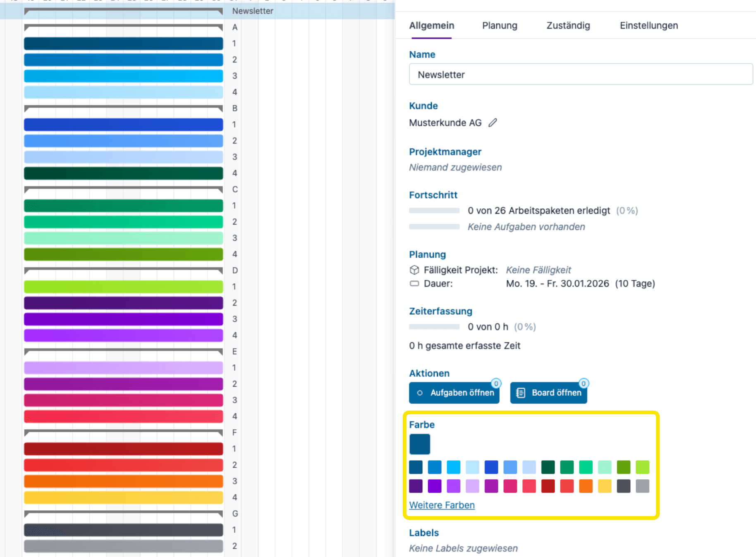Assign a Projektmanager via Niemand zugewiesen
This screenshot has width=756, height=557.
[x=455, y=167]
